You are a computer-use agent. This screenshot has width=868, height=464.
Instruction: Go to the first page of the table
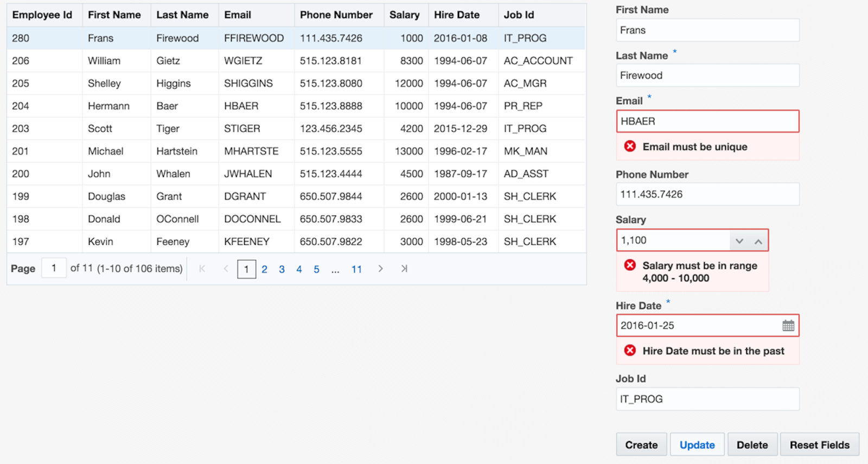point(202,269)
